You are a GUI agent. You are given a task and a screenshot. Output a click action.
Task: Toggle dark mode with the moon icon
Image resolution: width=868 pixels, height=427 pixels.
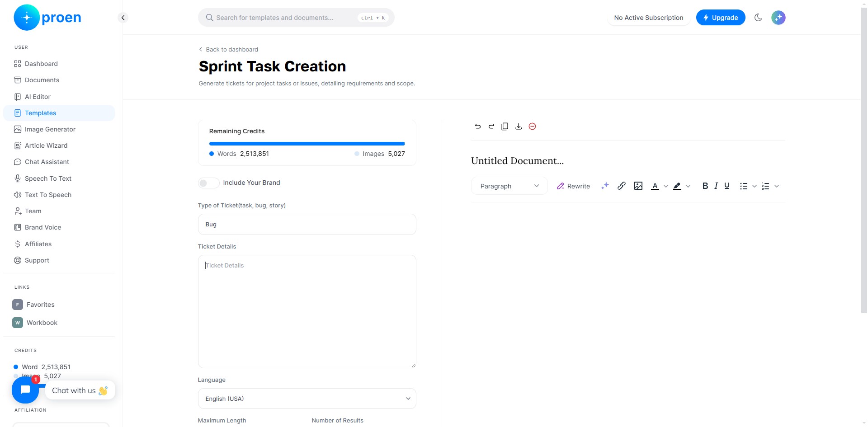point(758,18)
